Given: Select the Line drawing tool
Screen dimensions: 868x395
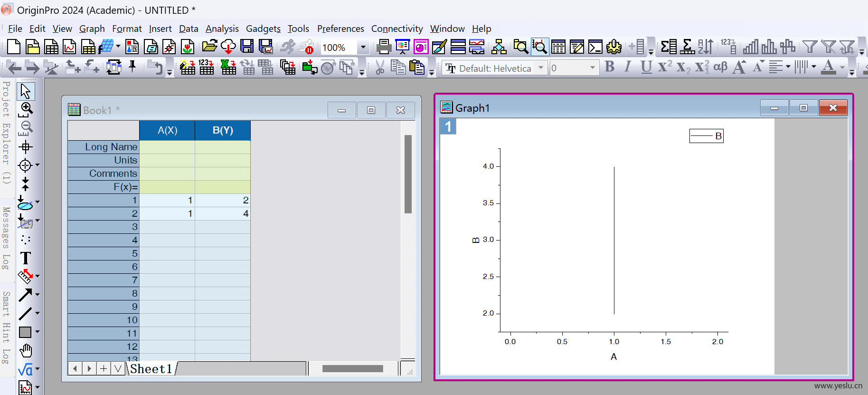Looking at the screenshot, I should tap(25, 314).
